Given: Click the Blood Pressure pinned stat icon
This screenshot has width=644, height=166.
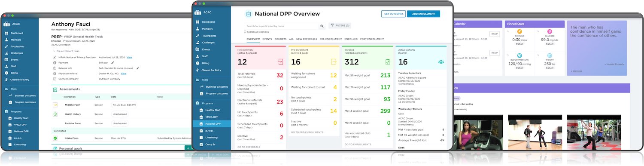Looking at the screenshot, I should [519, 56].
